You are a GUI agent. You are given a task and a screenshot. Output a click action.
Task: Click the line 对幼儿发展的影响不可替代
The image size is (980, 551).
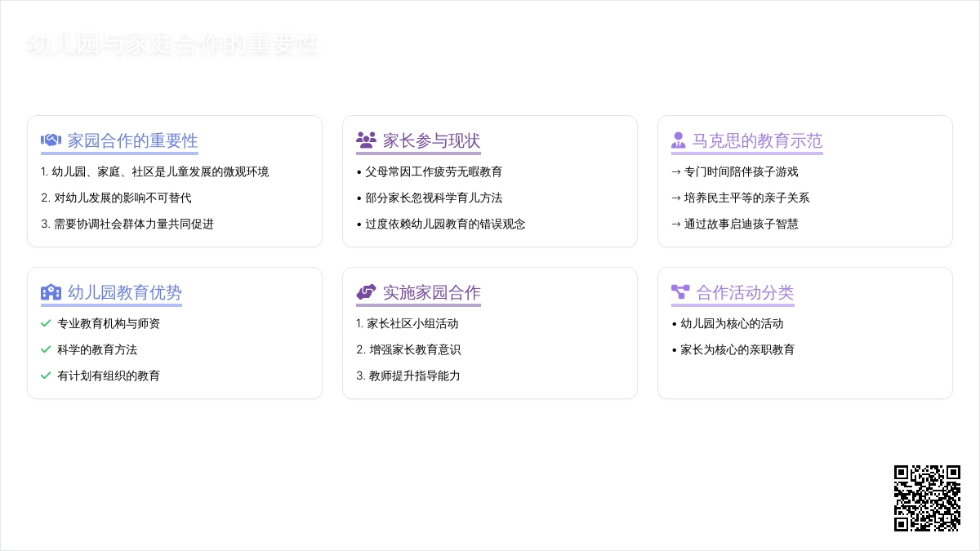(116, 198)
